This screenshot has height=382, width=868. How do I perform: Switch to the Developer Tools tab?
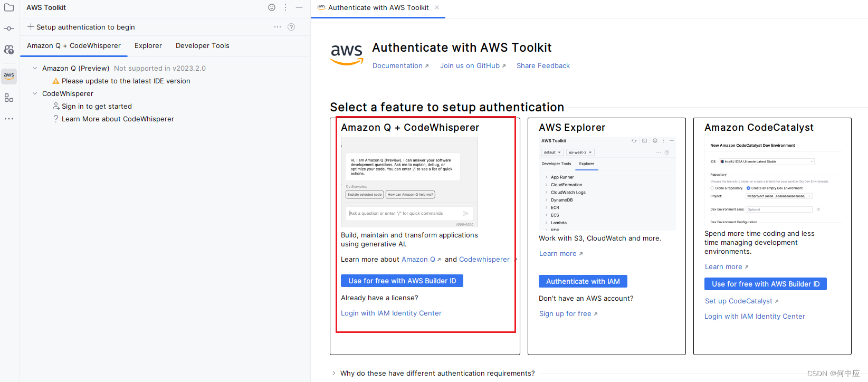click(203, 46)
